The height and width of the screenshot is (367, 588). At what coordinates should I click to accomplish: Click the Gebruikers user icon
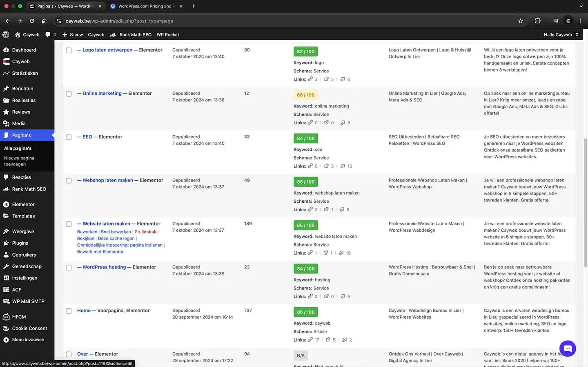coord(6,255)
